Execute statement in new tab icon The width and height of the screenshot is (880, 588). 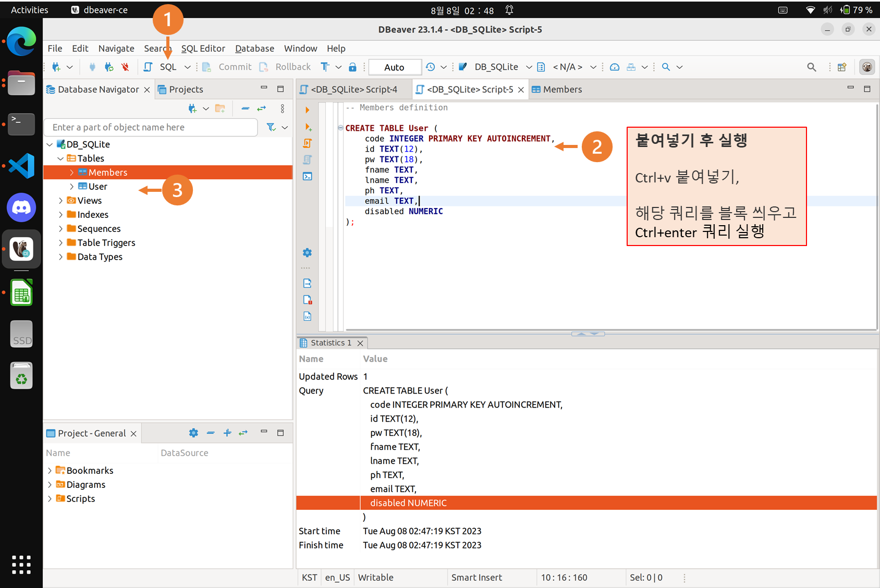(x=308, y=127)
